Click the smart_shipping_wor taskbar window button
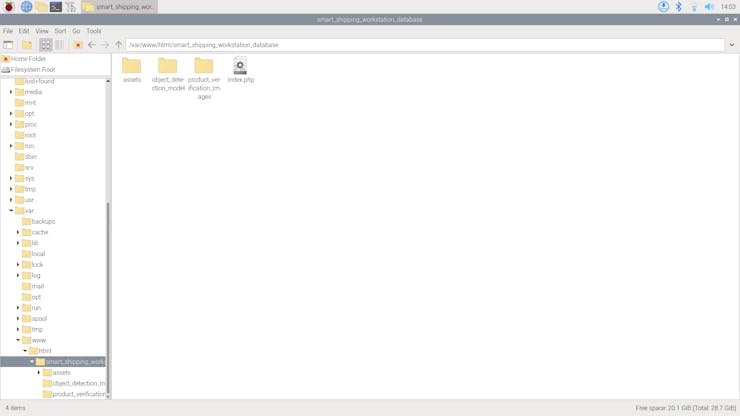 coord(120,7)
